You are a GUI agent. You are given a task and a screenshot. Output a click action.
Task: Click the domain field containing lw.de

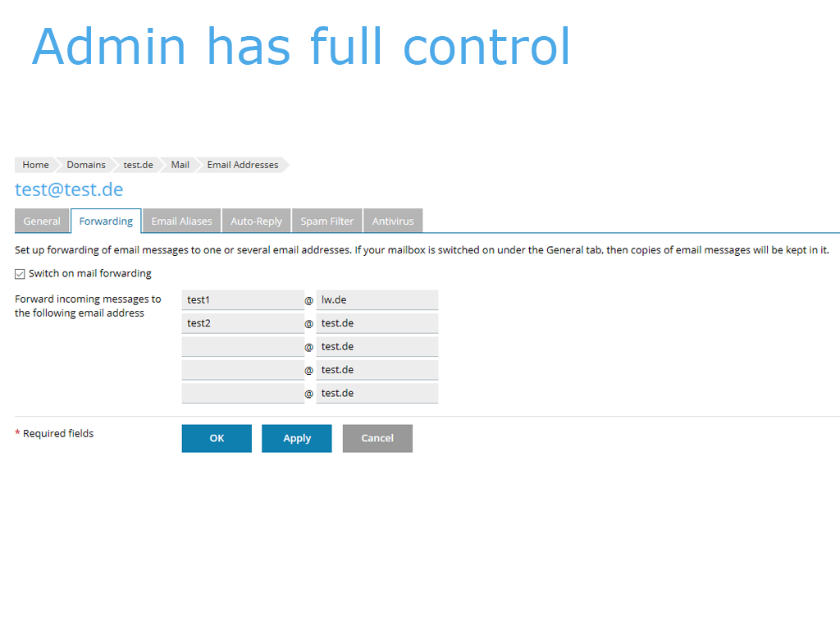(x=377, y=300)
